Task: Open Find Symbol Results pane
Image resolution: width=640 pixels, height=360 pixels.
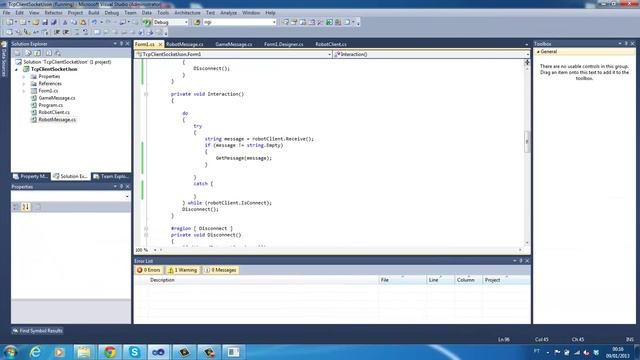Action: 37,331
